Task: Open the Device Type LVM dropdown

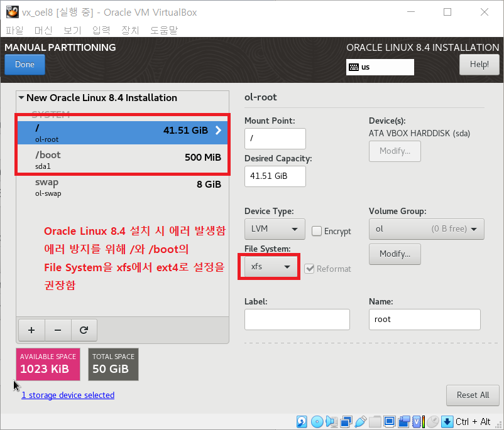Action: (x=275, y=229)
